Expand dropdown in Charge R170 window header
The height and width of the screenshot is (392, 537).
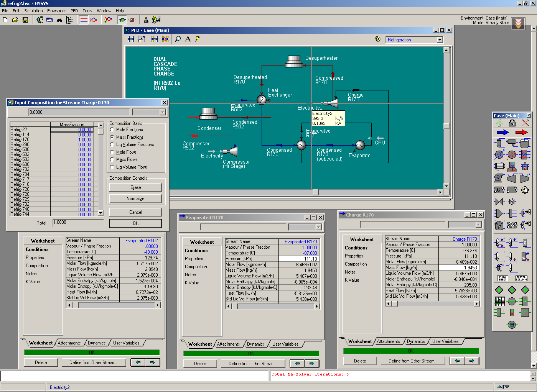coord(478,225)
